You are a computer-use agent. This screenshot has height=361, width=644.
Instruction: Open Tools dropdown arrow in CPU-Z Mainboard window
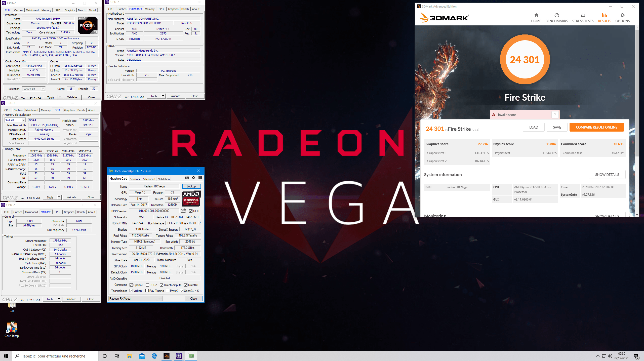[x=163, y=96]
